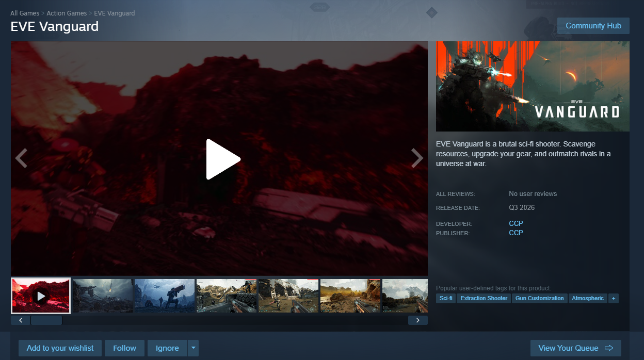
Task: Select the Sci-fi tag
Action: click(446, 298)
